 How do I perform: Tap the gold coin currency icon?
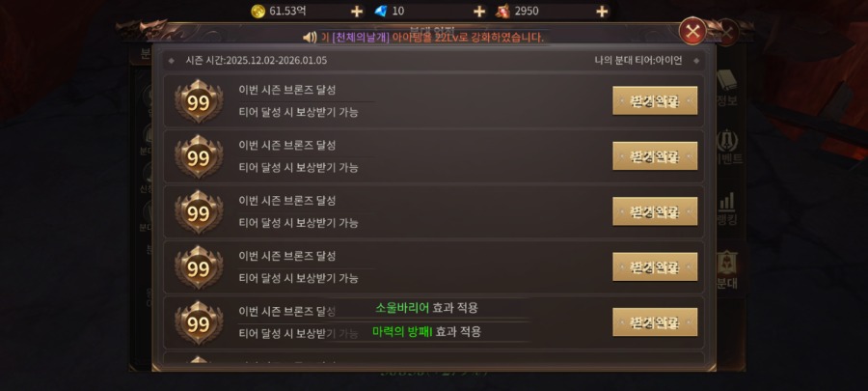click(x=258, y=11)
